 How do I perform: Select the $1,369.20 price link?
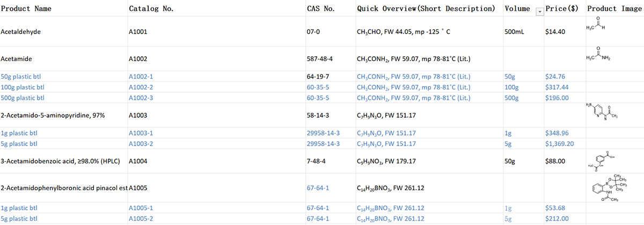[x=560, y=144]
